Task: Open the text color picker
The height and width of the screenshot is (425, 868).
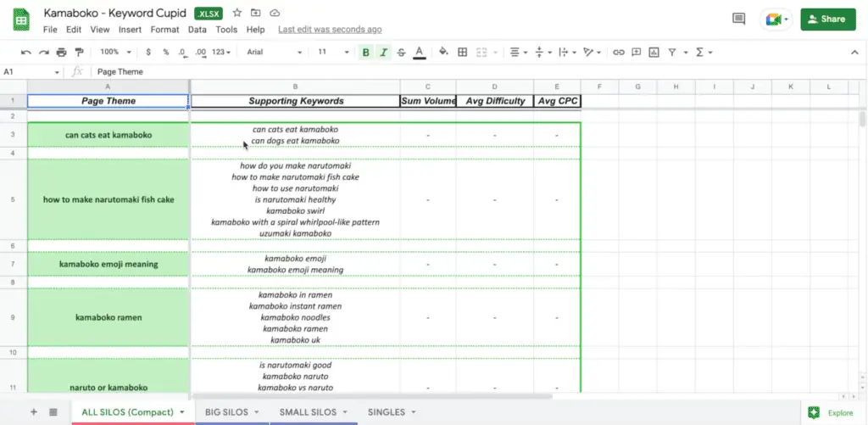Action: click(x=419, y=52)
